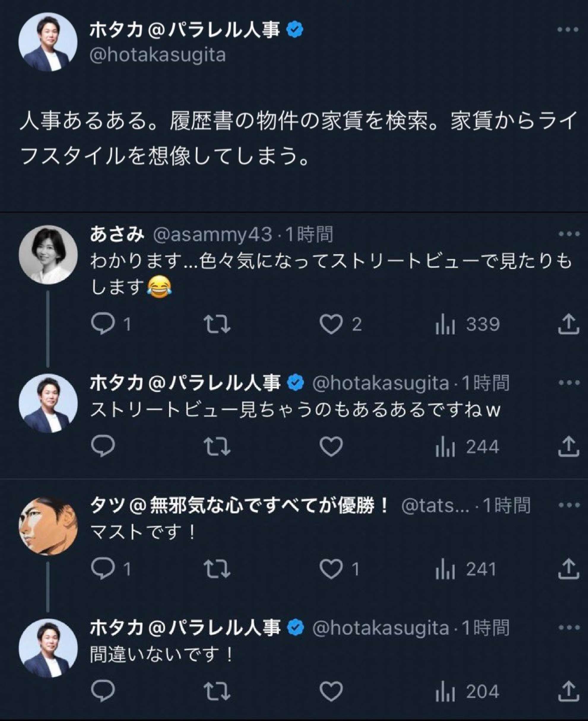Like タツ's マストです comment
This screenshot has height=721, width=588.
point(331,569)
